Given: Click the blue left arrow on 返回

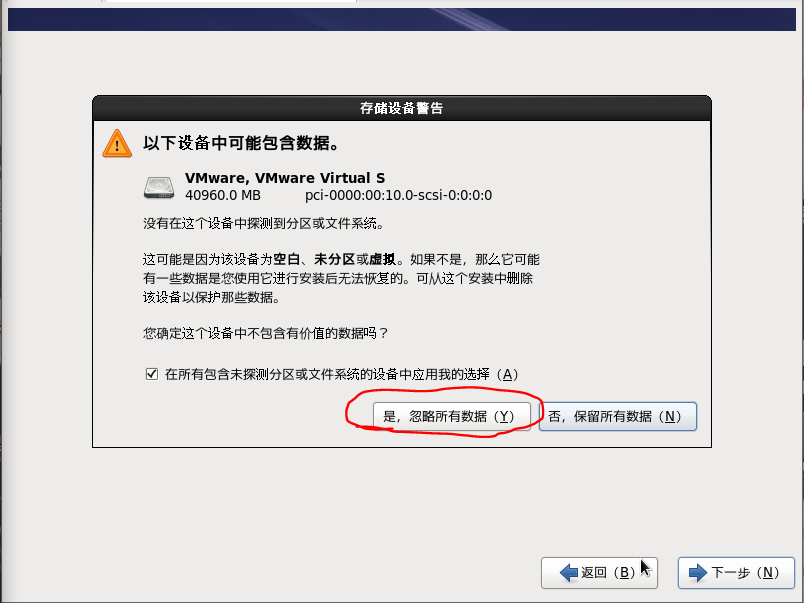Looking at the screenshot, I should [569, 572].
